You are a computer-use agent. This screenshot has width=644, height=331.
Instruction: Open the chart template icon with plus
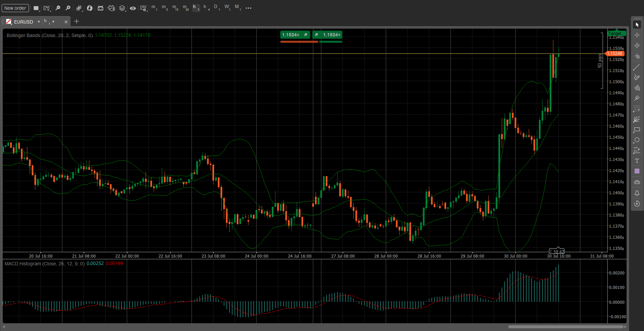(x=47, y=8)
